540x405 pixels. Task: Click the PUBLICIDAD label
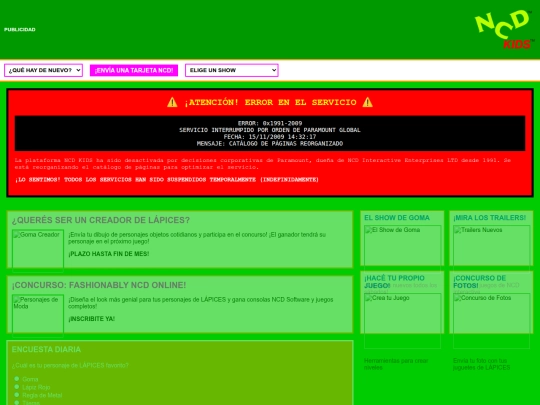click(20, 30)
